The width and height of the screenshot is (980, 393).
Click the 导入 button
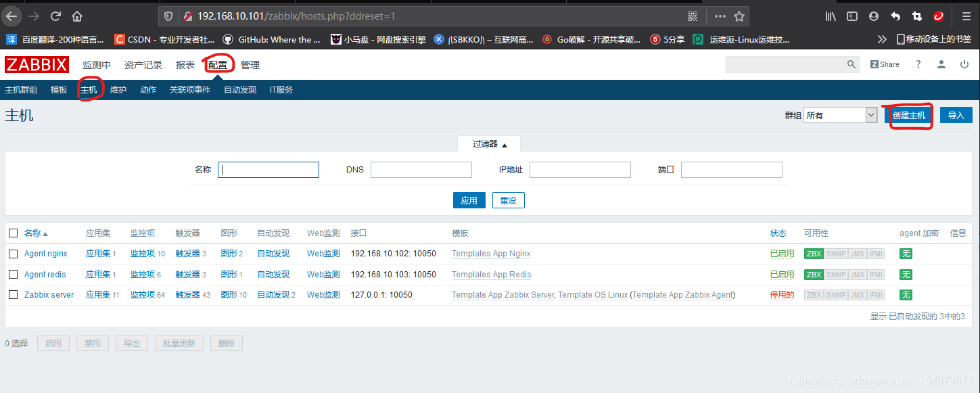[956, 115]
